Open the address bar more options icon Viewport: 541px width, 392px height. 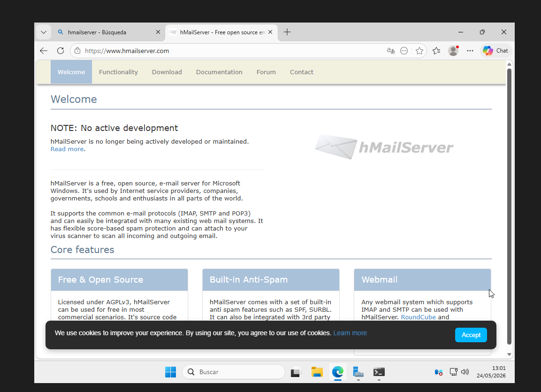(404, 51)
